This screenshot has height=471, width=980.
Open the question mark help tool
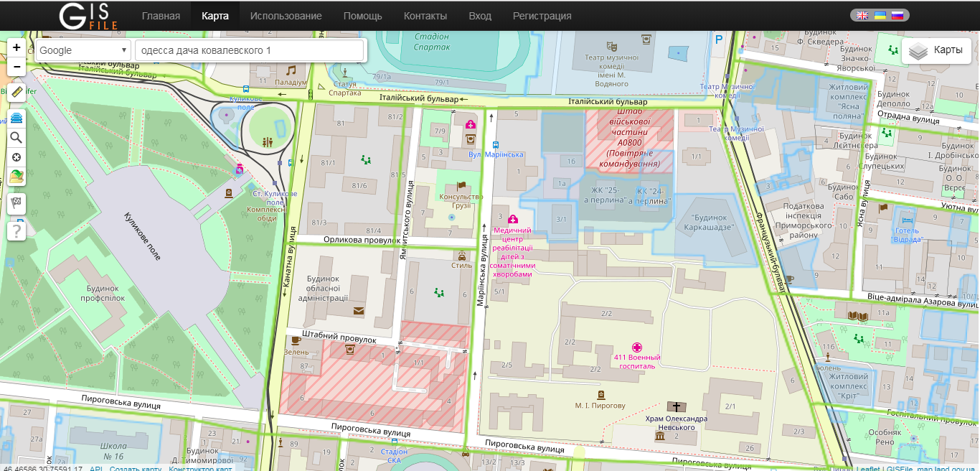click(x=17, y=231)
